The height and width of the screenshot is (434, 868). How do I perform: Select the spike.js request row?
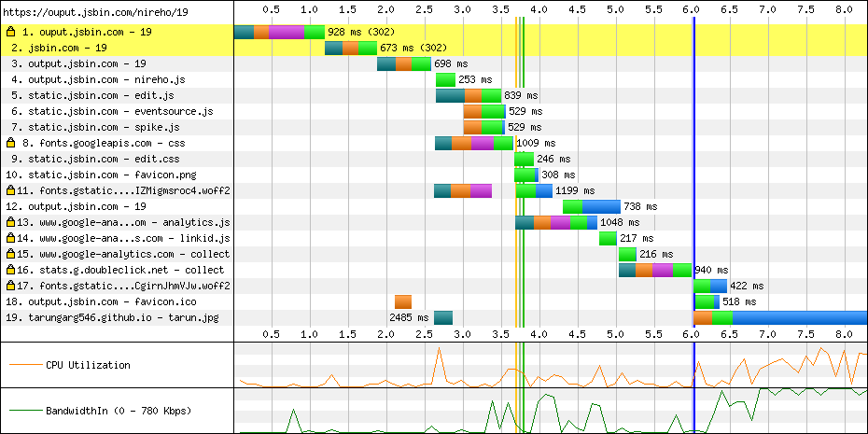click(434, 127)
